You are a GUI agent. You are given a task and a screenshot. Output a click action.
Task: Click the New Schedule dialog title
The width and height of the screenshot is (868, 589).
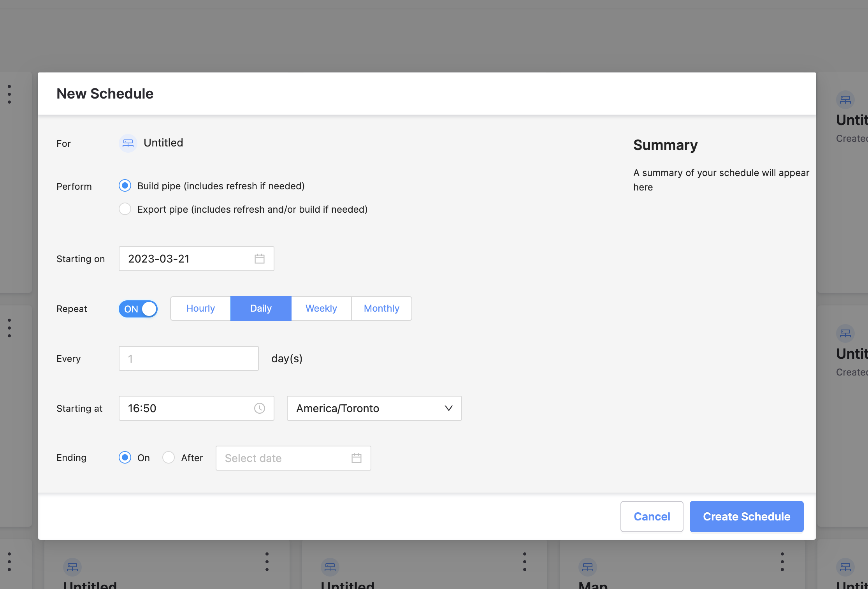[x=105, y=94]
